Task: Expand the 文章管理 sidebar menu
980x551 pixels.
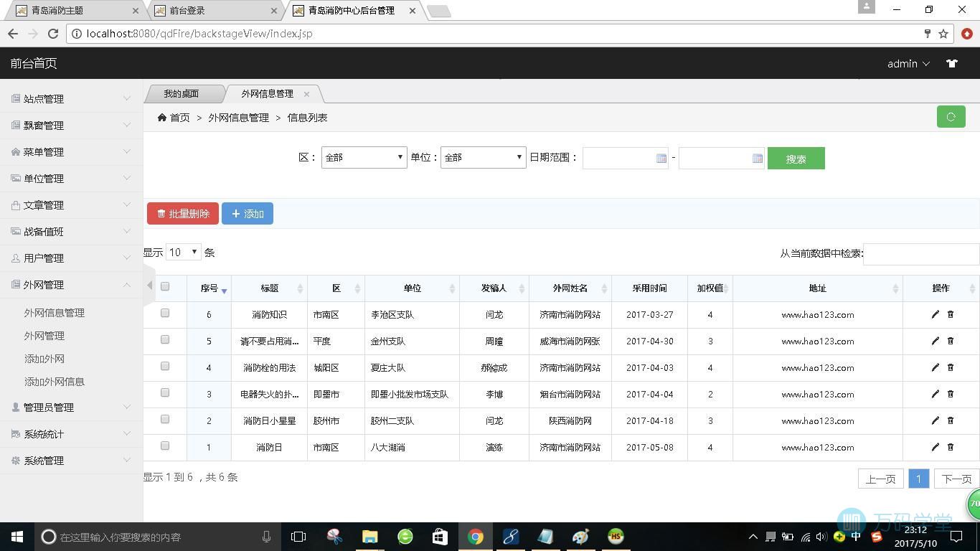Action: (71, 205)
